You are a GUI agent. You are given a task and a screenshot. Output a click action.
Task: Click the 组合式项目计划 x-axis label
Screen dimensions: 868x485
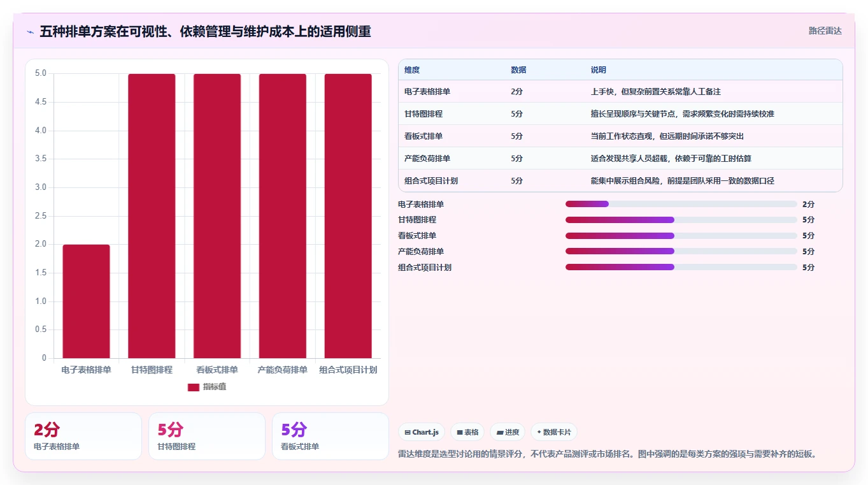(348, 370)
